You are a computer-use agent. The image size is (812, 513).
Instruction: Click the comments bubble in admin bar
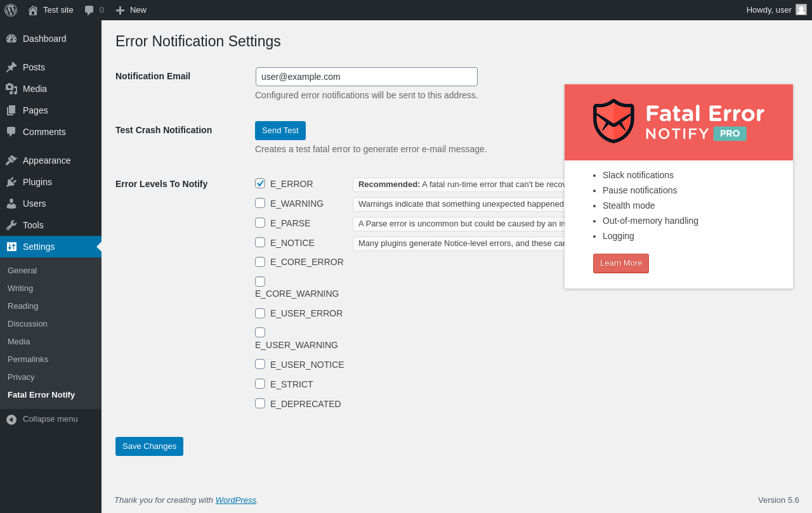coord(89,10)
